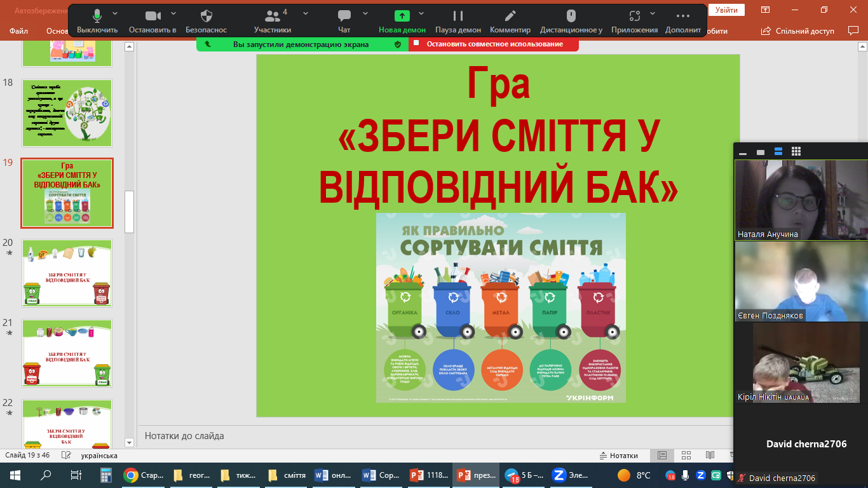Click 'Вы запустили демонстрацию экрана' status label
Screen dimensions: 868x488
click(301, 44)
